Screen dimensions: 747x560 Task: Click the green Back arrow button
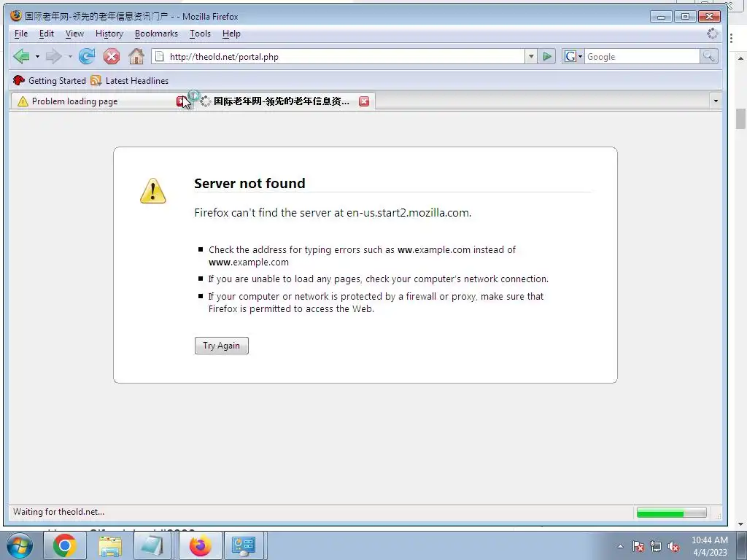point(21,56)
